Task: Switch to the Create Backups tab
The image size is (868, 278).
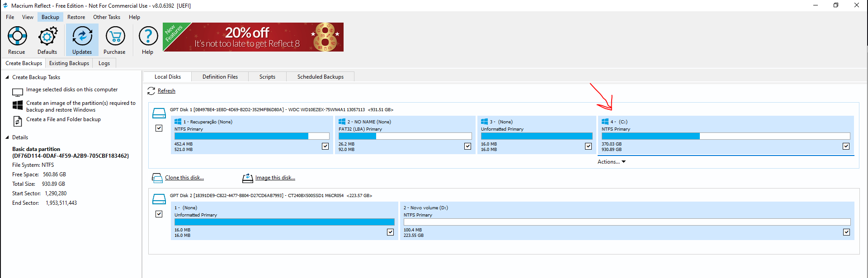Action: [24, 63]
